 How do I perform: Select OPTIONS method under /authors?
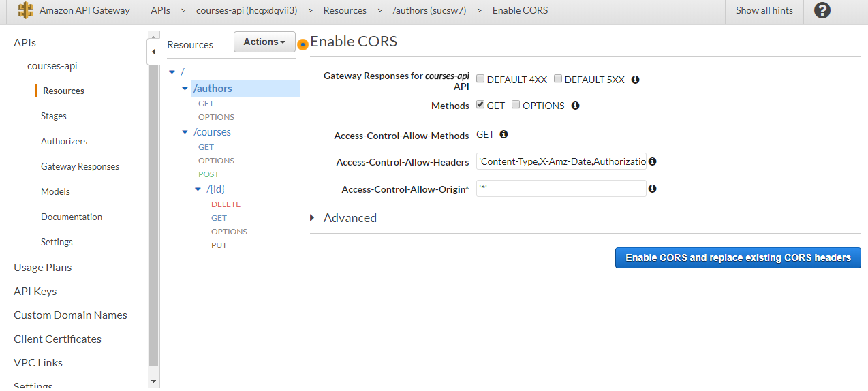tap(216, 117)
